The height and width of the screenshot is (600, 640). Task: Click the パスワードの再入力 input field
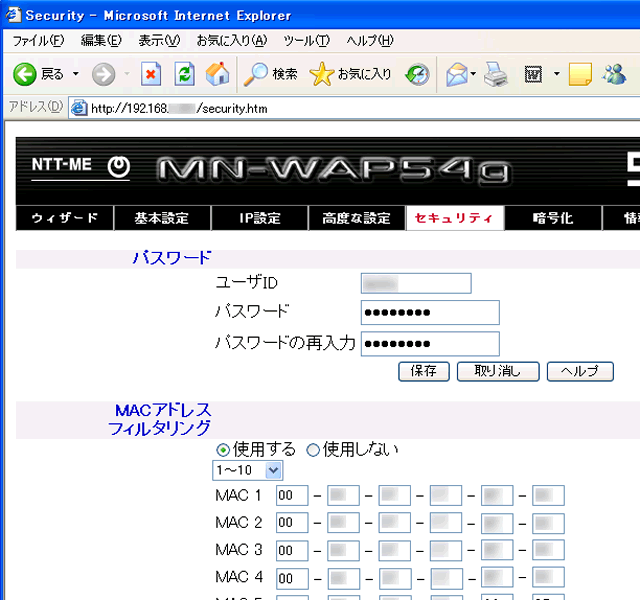pos(430,344)
